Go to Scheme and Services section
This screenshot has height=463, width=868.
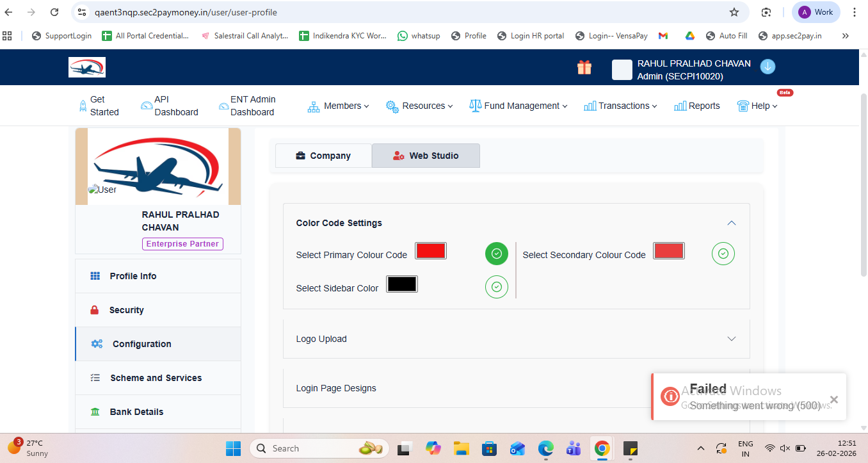(156, 378)
